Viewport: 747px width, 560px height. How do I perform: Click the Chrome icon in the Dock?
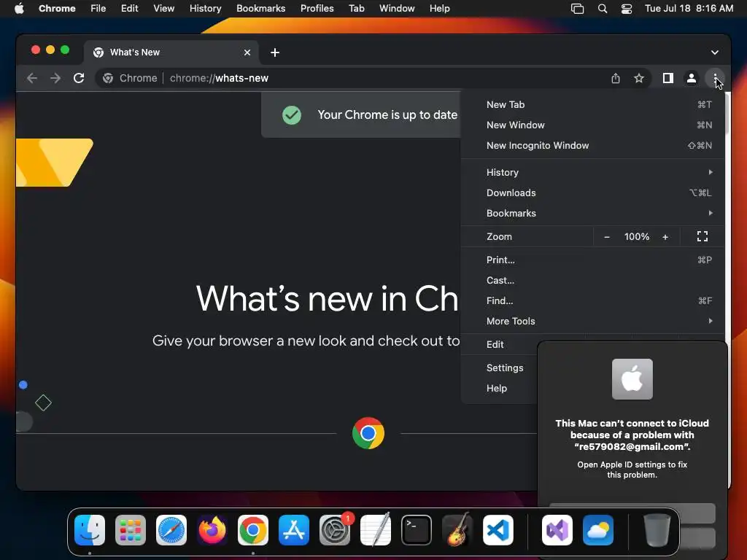coord(253,530)
